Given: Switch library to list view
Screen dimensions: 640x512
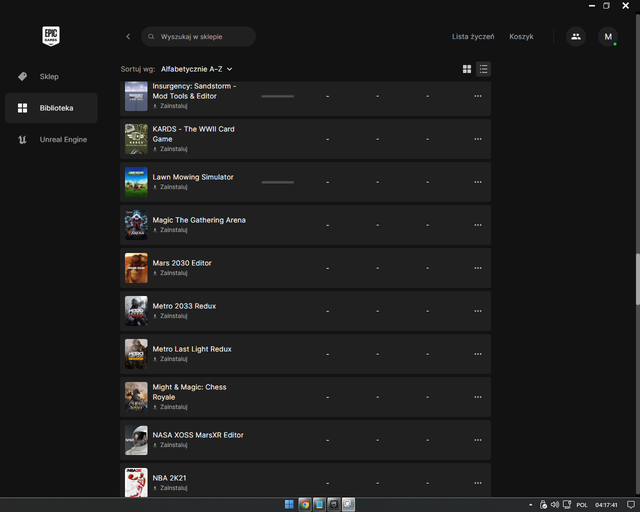Looking at the screenshot, I should tap(483, 69).
